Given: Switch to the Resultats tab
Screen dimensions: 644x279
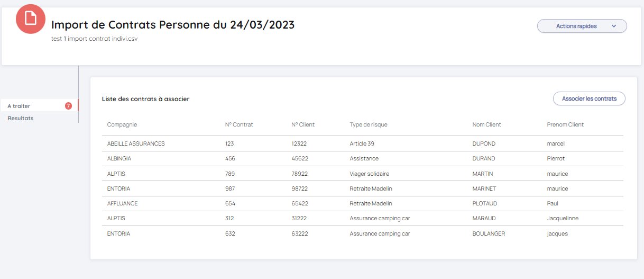Looking at the screenshot, I should tap(21, 118).
